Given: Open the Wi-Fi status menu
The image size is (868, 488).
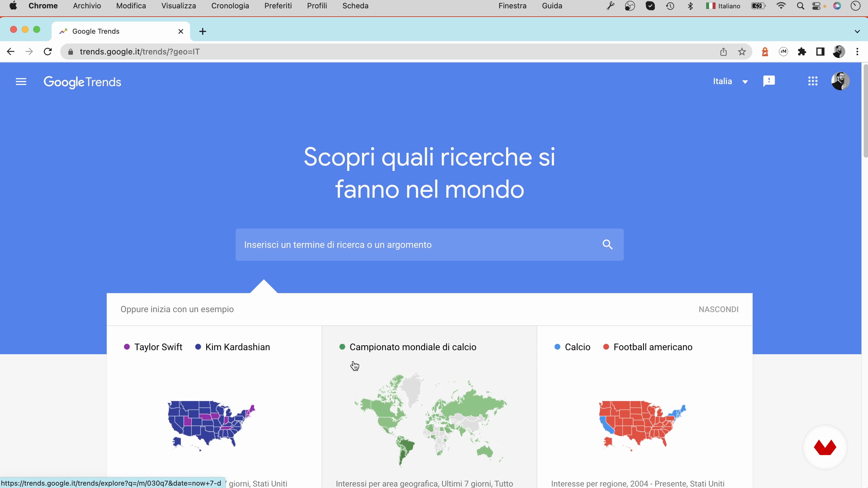Looking at the screenshot, I should pyautogui.click(x=781, y=6).
